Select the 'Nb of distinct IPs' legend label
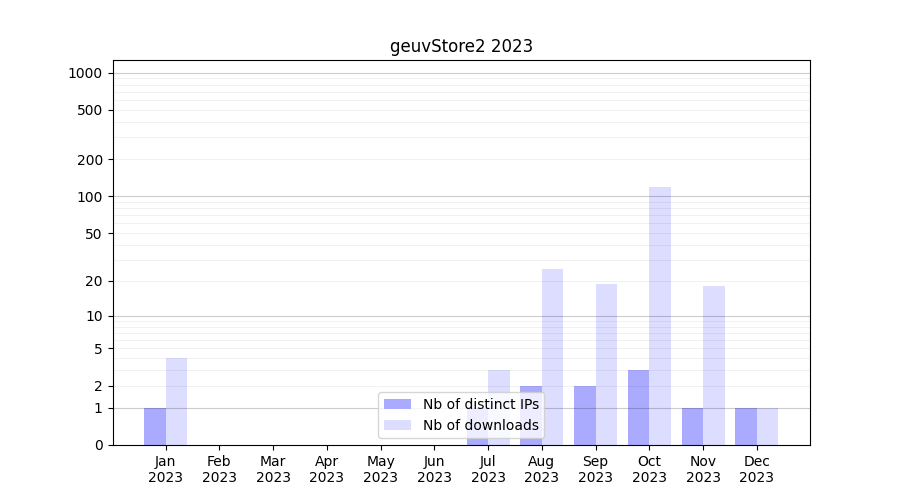 pos(480,404)
